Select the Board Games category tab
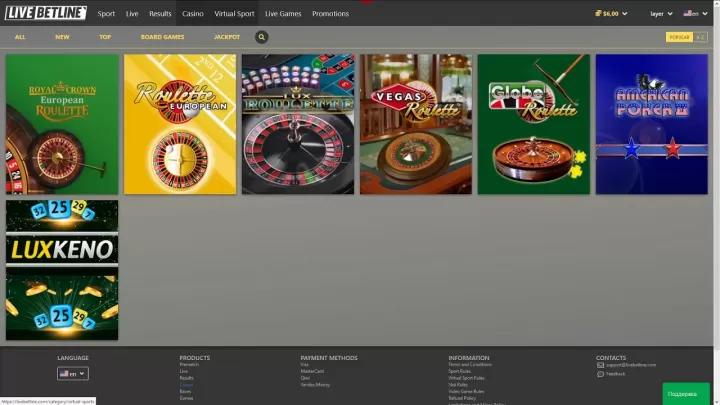The image size is (720, 405). point(162,37)
